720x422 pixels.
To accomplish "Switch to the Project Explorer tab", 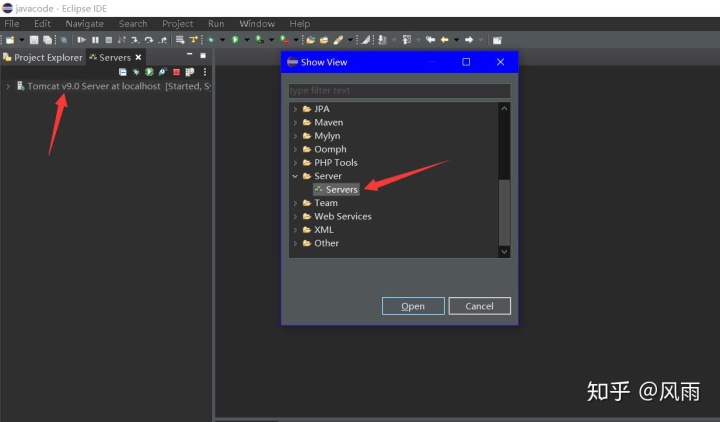I will [x=43, y=57].
